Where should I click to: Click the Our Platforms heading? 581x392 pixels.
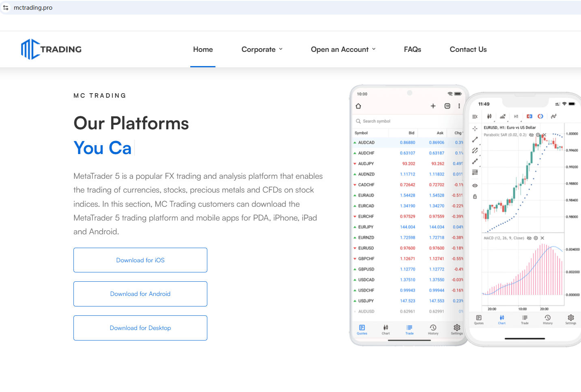131,123
